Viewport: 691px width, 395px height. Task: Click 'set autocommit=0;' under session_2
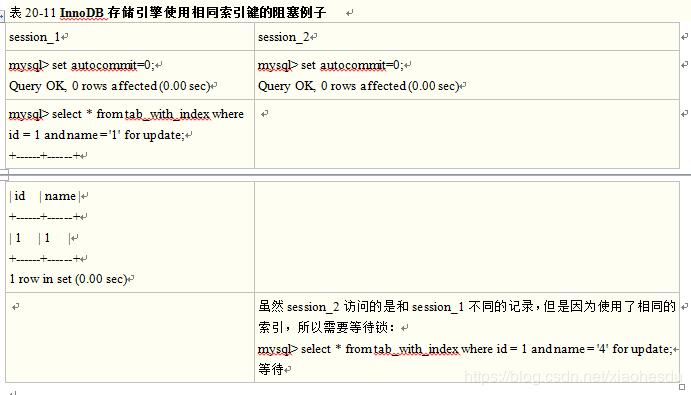(x=352, y=65)
